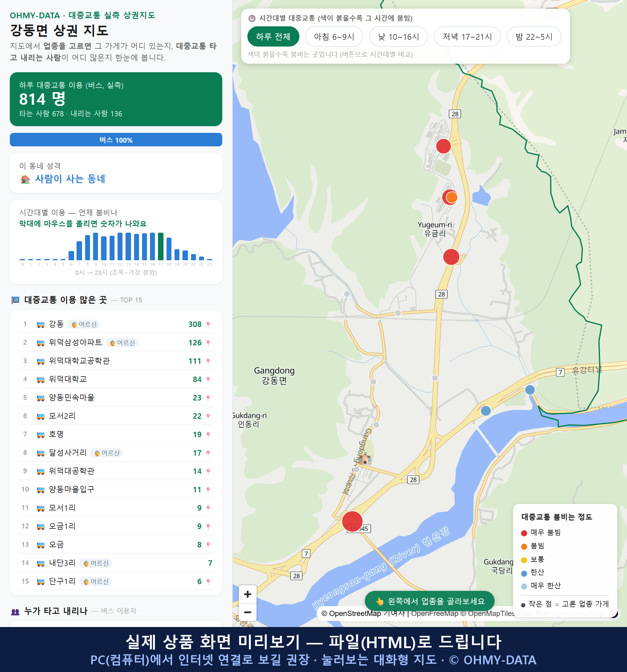Switch to 낮 10~16시 time filter
Viewport: 627px width, 672px height.
(x=398, y=36)
